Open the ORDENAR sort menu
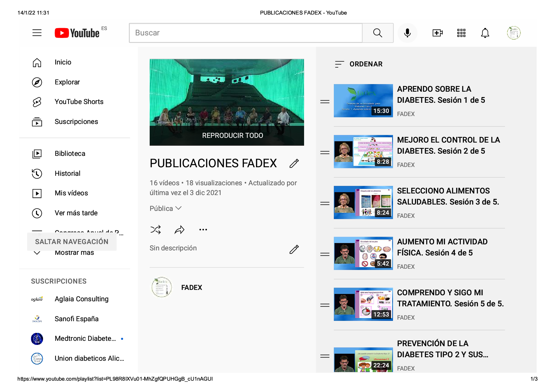The height and width of the screenshot is (392, 555). [359, 64]
